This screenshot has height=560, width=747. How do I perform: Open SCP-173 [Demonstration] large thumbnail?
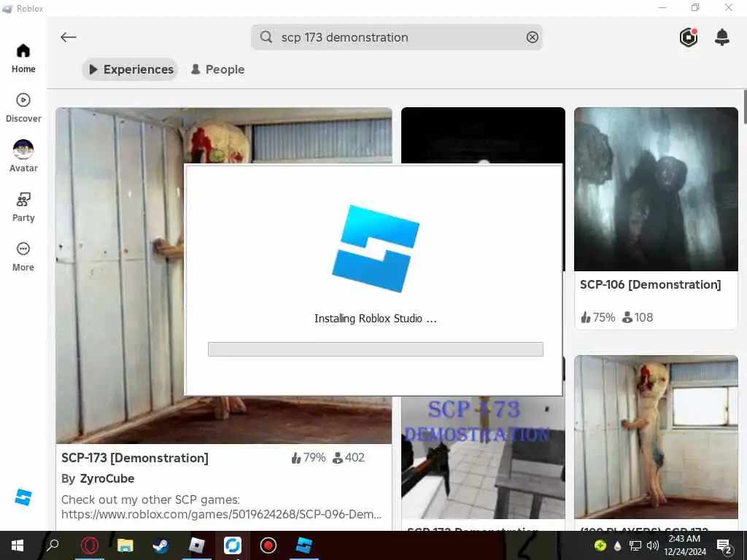coord(223,275)
